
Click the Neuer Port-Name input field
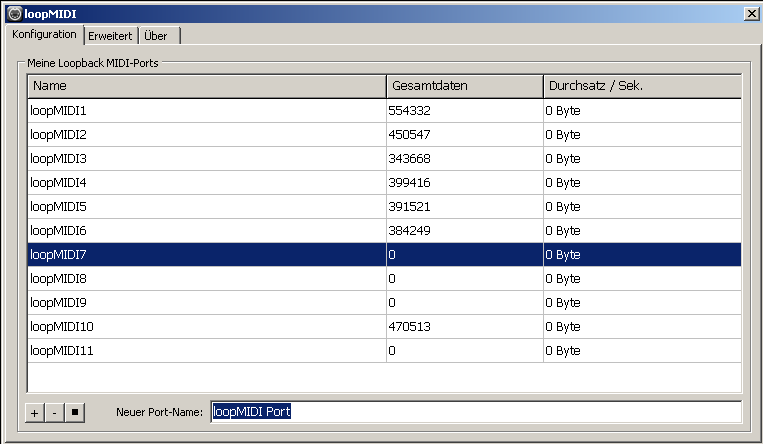476,412
